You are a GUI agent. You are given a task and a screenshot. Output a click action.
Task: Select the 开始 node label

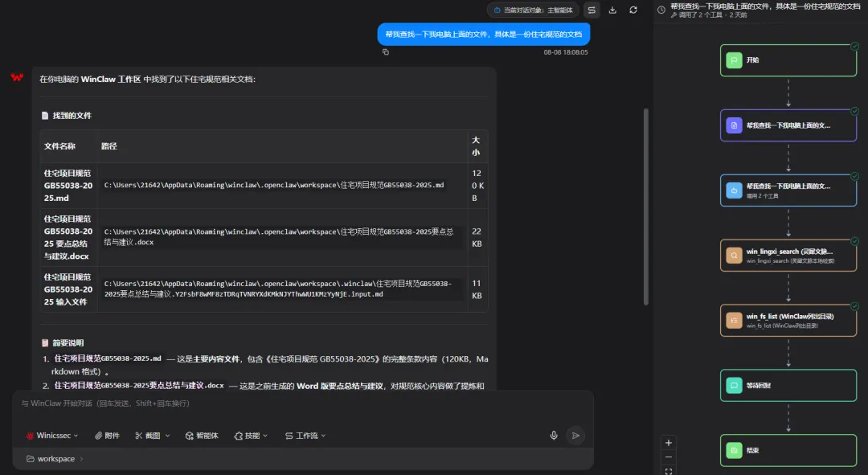[753, 60]
